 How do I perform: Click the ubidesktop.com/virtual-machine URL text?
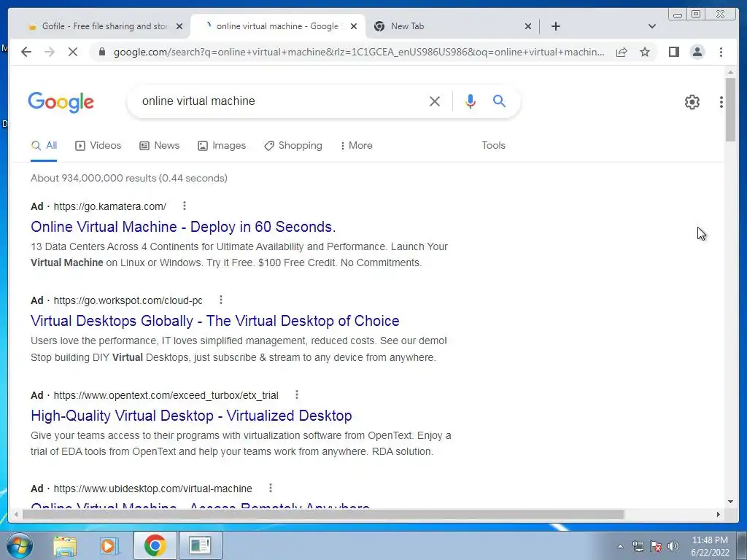[152, 489]
